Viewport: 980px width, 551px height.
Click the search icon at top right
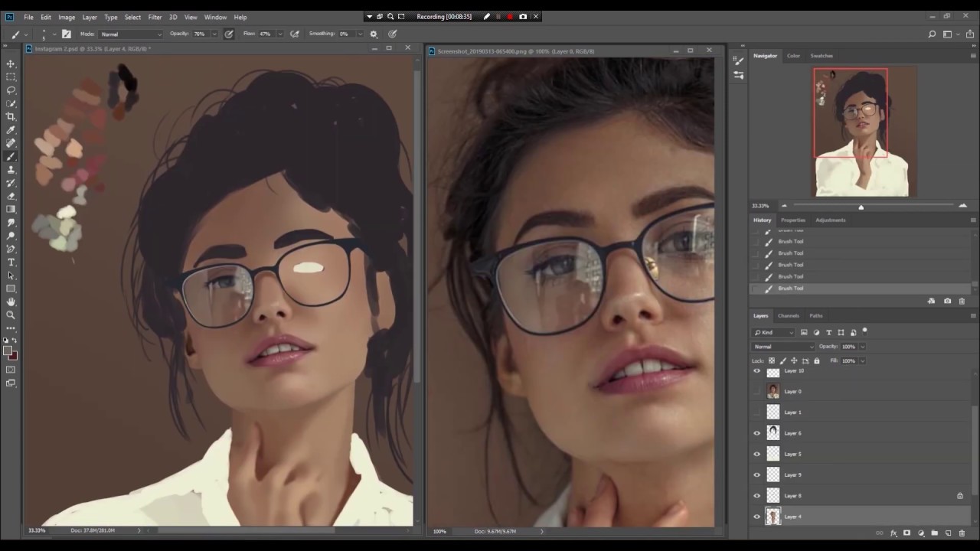coord(932,34)
